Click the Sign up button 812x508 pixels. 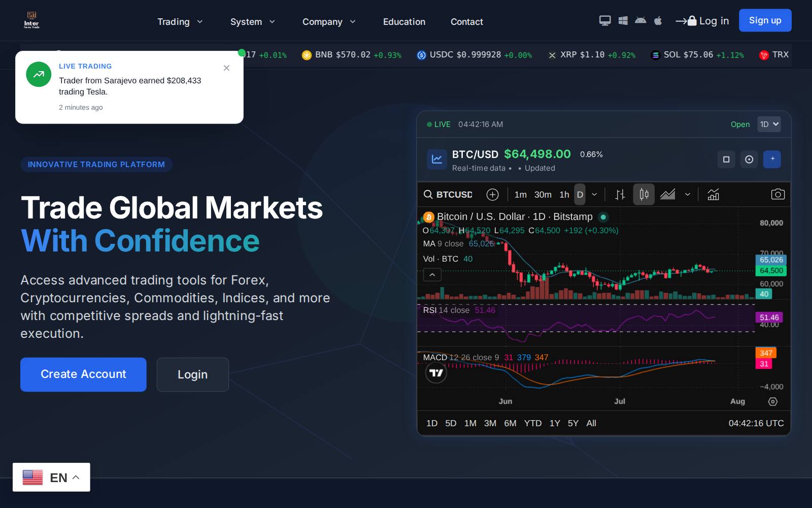tap(765, 20)
